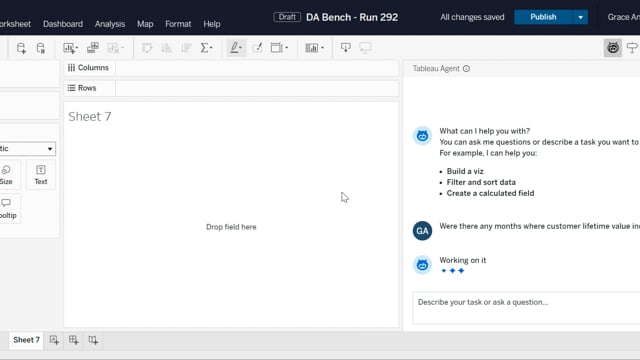Screen dimensions: 640x360
Task: Expand the Clear Sheet icon's dropdown arrow
Action: 122,48
